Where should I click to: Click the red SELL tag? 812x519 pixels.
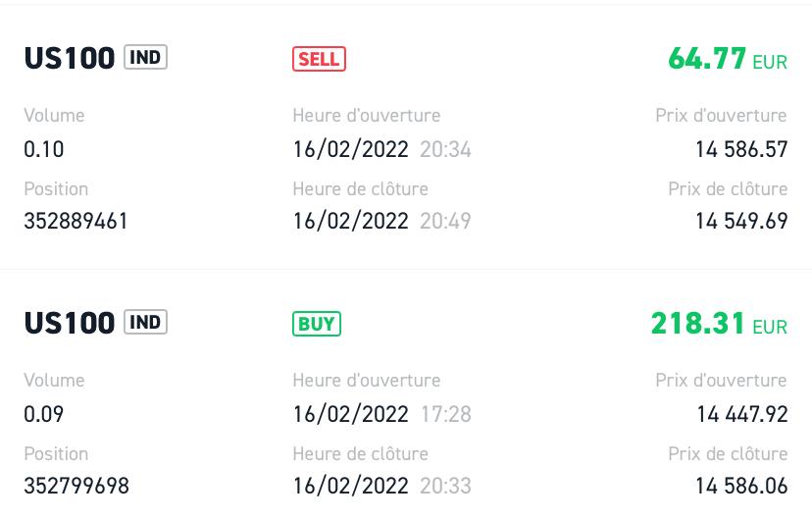tap(319, 59)
